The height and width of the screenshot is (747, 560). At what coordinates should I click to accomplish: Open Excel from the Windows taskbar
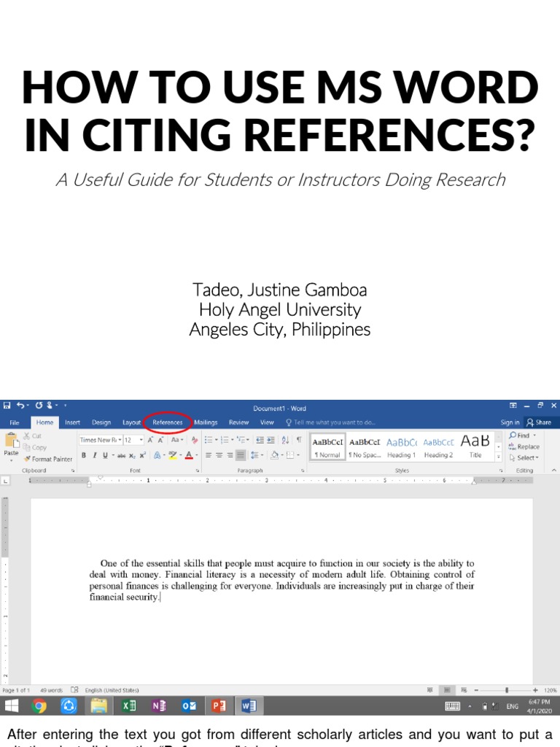129,705
